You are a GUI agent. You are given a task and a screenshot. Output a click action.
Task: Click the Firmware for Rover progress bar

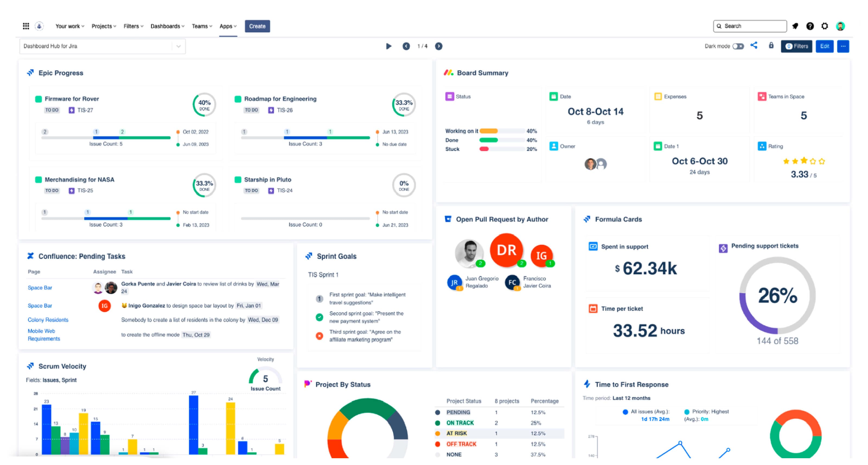click(x=106, y=138)
